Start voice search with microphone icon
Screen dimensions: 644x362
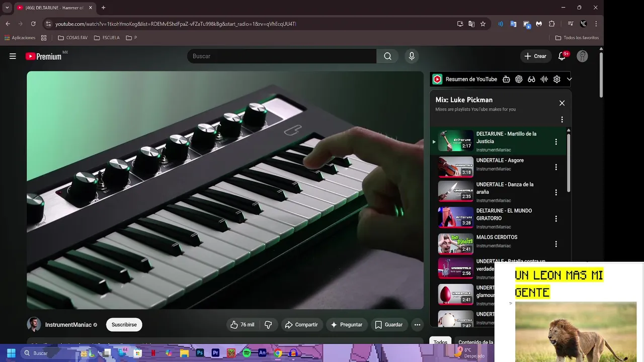(412, 56)
